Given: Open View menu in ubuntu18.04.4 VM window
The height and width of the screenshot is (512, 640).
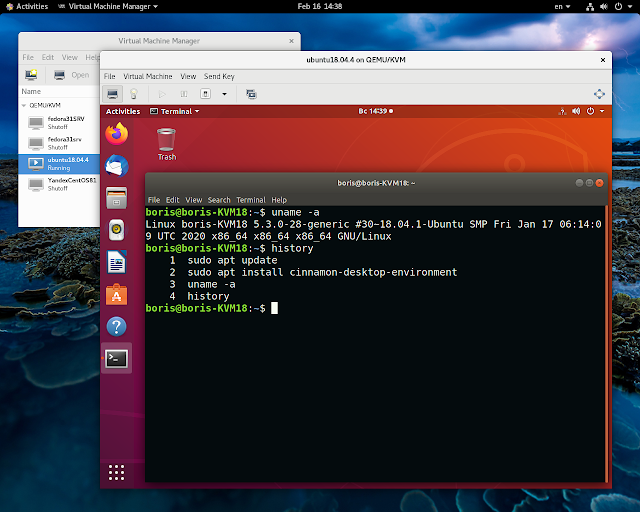Looking at the screenshot, I should (x=188, y=76).
